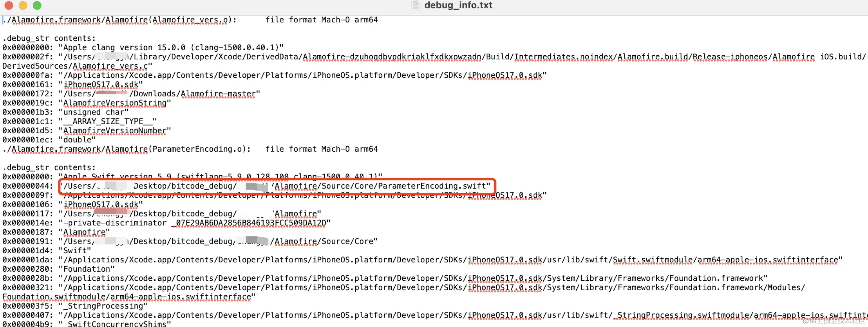Click the "AlamofireVersionNumber" line
Viewport: 868px width, 327px height.
(x=87, y=131)
